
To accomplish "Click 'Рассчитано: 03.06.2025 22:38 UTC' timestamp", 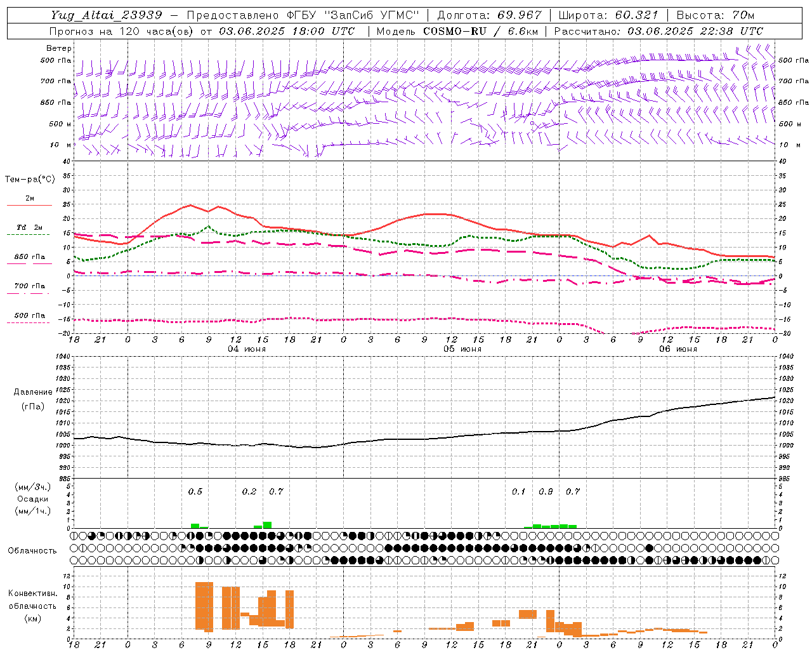I will coord(658,31).
